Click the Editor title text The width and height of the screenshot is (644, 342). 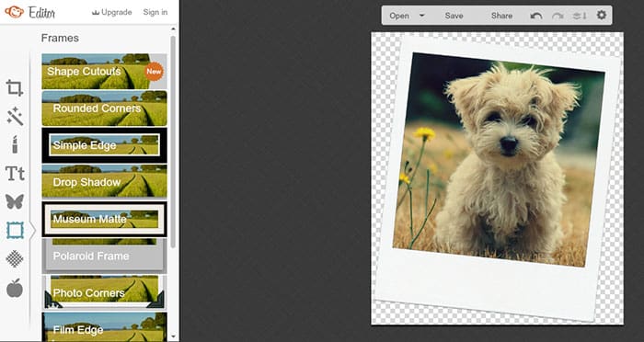click(x=41, y=13)
